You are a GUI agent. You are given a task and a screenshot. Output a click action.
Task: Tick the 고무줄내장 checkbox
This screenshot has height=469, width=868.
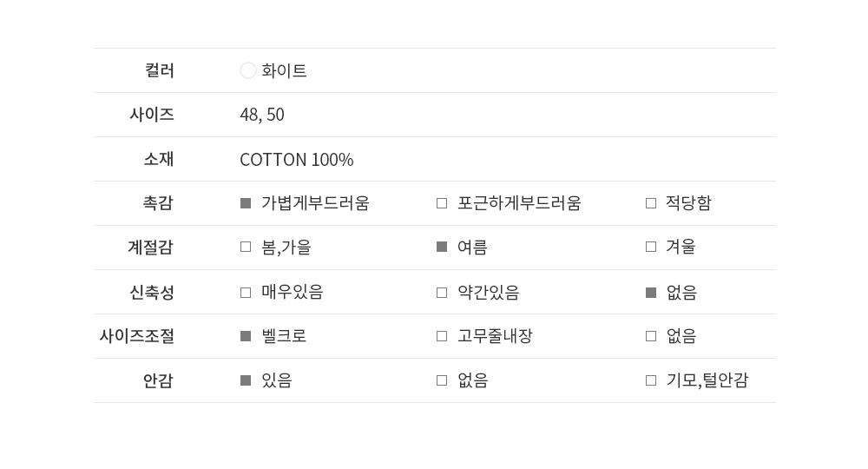(442, 336)
